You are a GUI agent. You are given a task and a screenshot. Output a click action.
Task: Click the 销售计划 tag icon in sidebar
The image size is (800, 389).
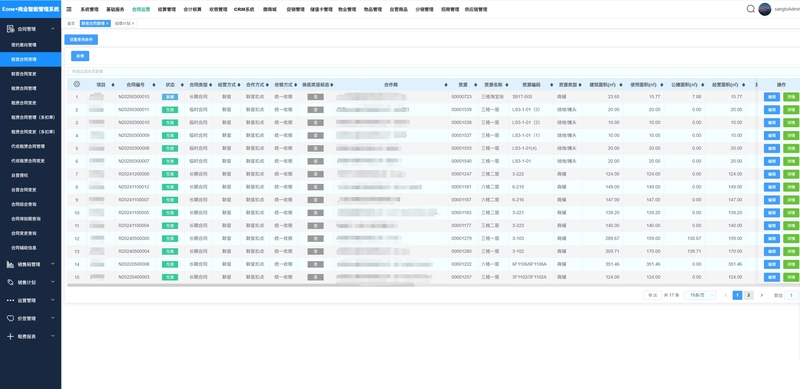10,282
